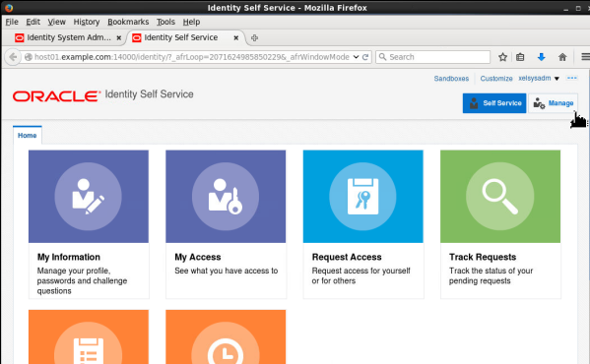590x364 pixels.
Task: Open the View menu
Action: [56, 22]
